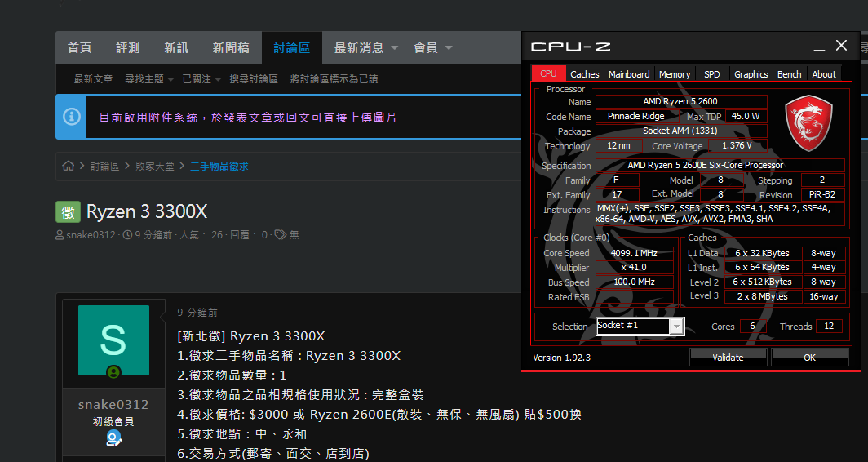Open snake0312 username in the post sidebar
Viewport: 868px width, 462px height.
pyautogui.click(x=113, y=404)
